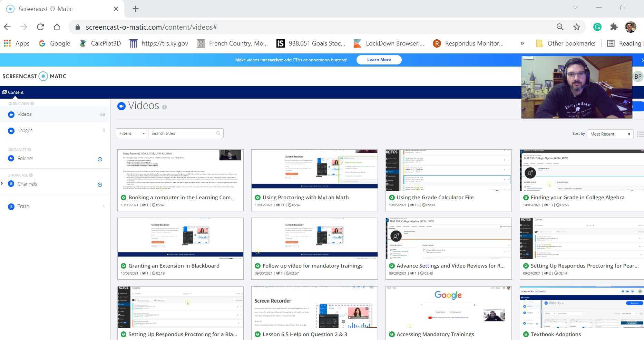
Task: Click the Learn More button
Action: (x=379, y=60)
